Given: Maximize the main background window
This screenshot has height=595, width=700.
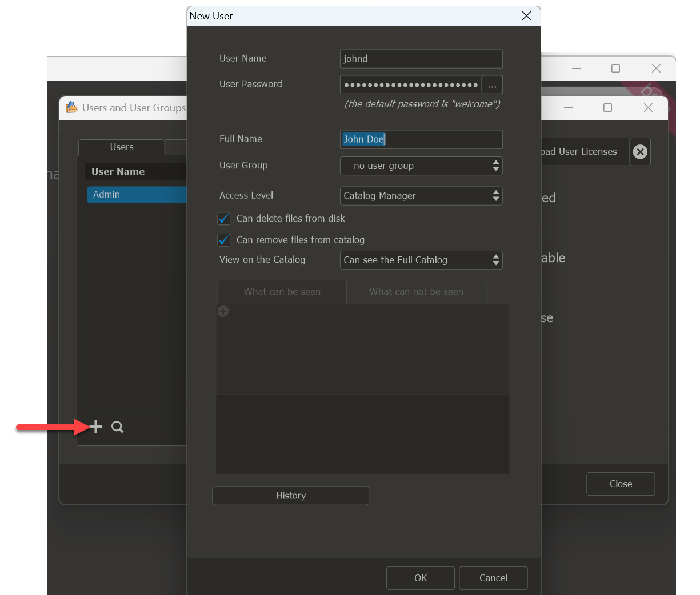Looking at the screenshot, I should [x=615, y=69].
